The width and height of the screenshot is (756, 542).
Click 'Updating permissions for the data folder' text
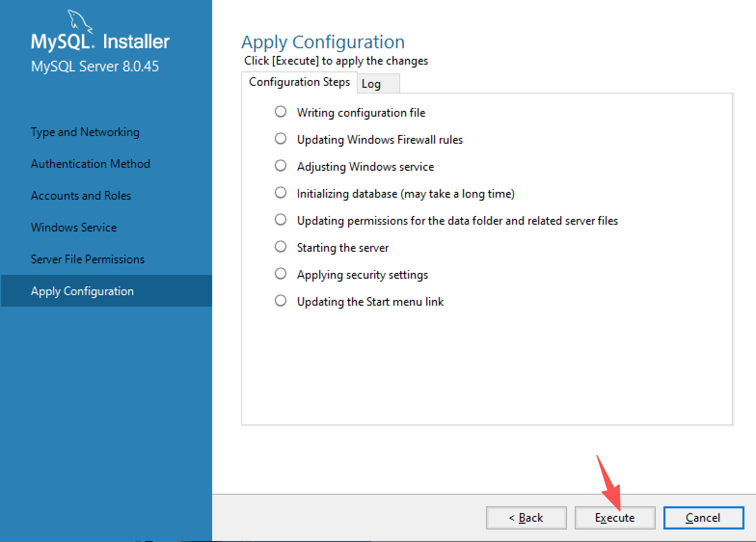pyautogui.click(x=458, y=221)
